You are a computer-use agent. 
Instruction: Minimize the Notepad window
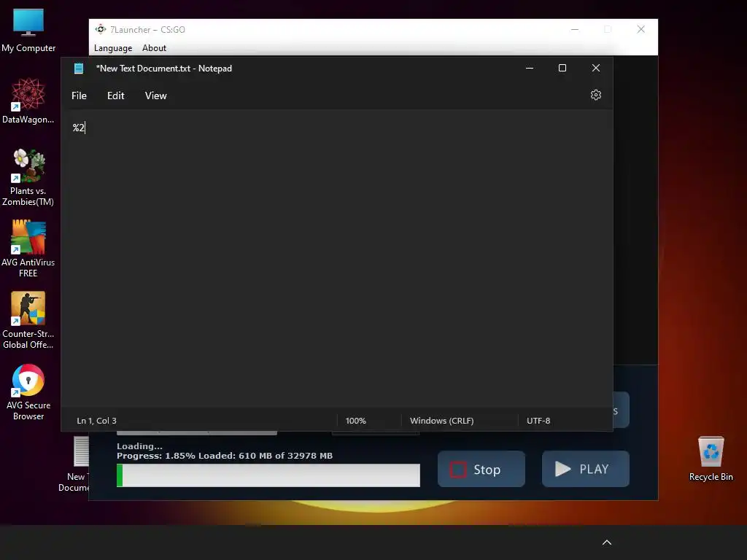coord(530,68)
